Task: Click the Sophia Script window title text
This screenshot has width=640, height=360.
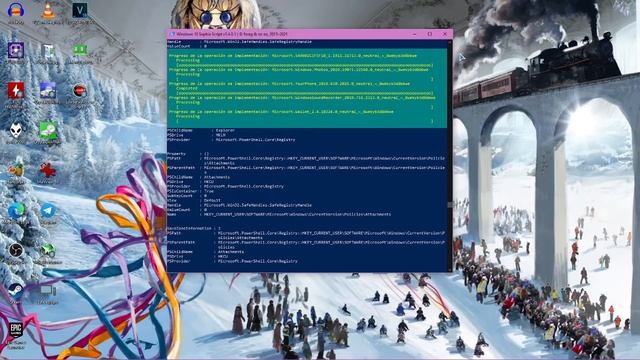Action: (232, 34)
